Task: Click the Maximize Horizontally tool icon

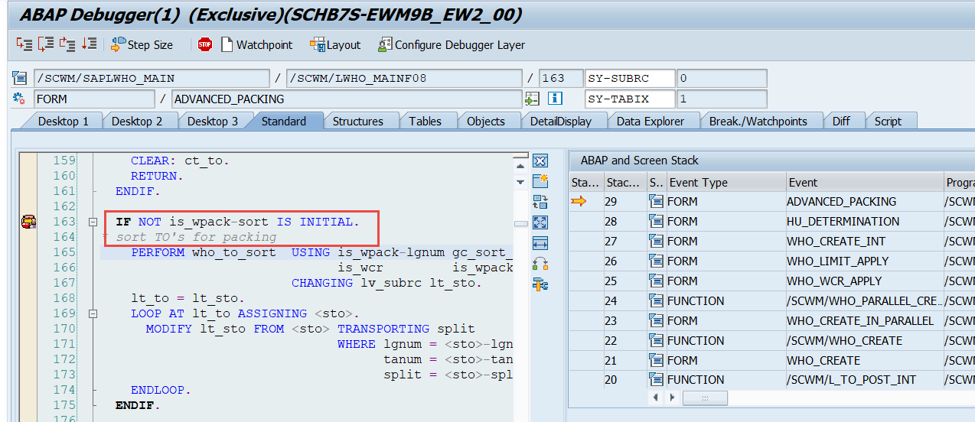Action: point(540,243)
